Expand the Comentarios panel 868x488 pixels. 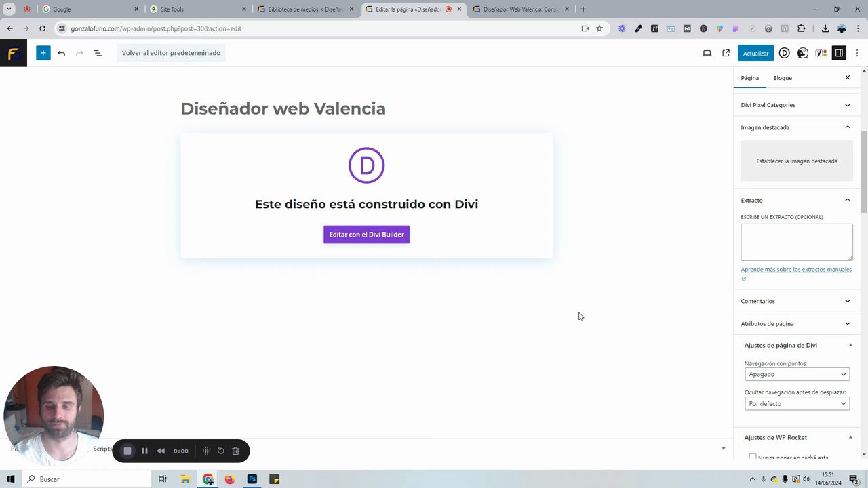pyautogui.click(x=796, y=301)
